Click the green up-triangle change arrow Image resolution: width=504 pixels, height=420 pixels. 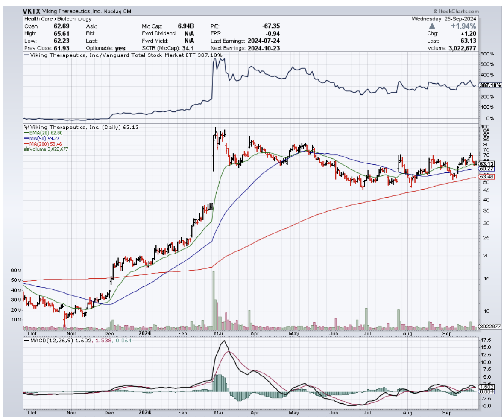coord(432,26)
